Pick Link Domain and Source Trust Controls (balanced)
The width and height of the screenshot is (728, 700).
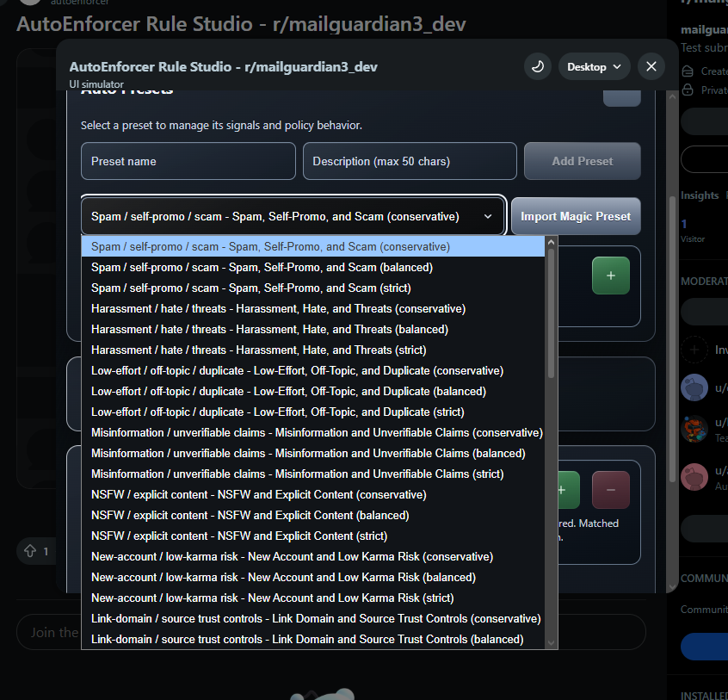coord(313,639)
